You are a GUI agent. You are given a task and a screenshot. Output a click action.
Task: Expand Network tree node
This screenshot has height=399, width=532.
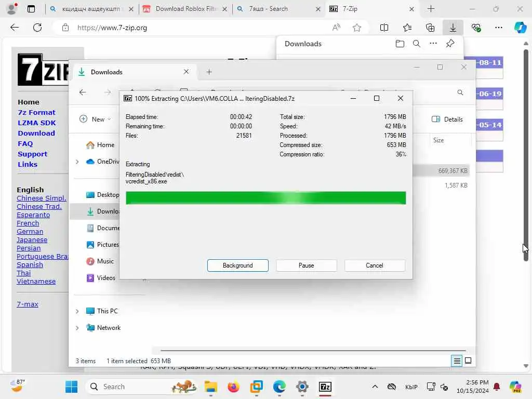click(x=77, y=328)
